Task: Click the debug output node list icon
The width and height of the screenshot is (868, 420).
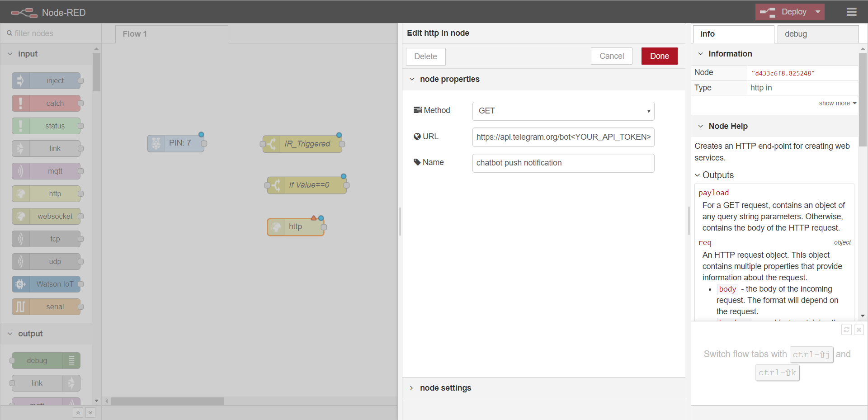Action: [71, 361]
